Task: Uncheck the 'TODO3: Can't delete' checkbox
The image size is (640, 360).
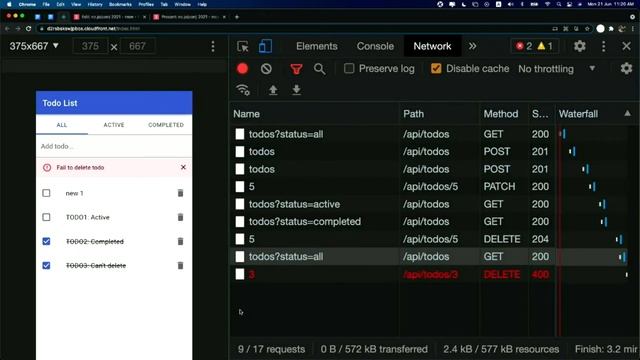Action: tap(47, 265)
